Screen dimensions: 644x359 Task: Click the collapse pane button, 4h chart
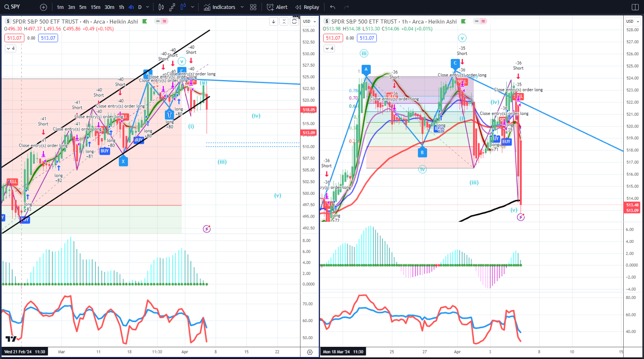[284, 22]
